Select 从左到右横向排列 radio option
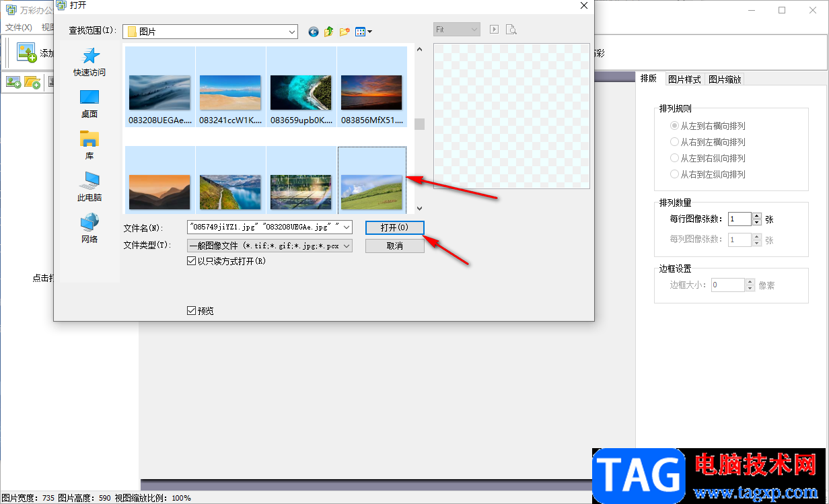 (x=674, y=126)
